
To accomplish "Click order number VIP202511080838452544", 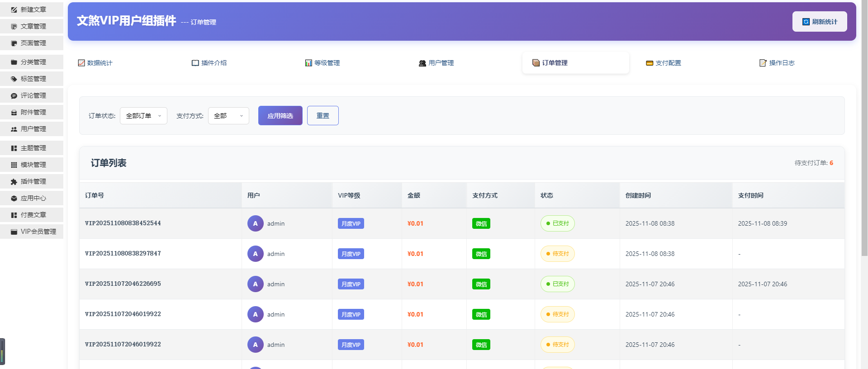I will [123, 223].
